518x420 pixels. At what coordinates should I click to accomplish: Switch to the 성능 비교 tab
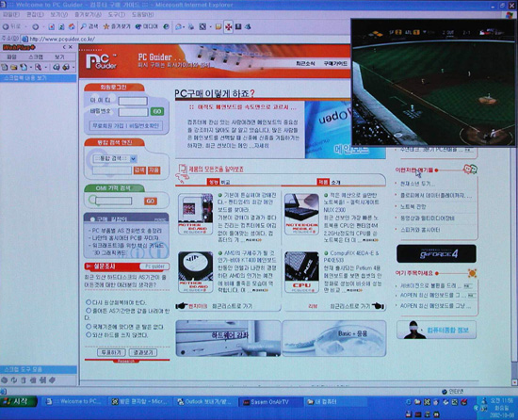[219, 182]
